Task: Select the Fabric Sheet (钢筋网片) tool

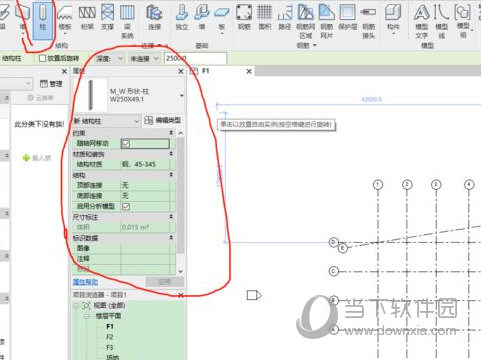Action: point(327,21)
